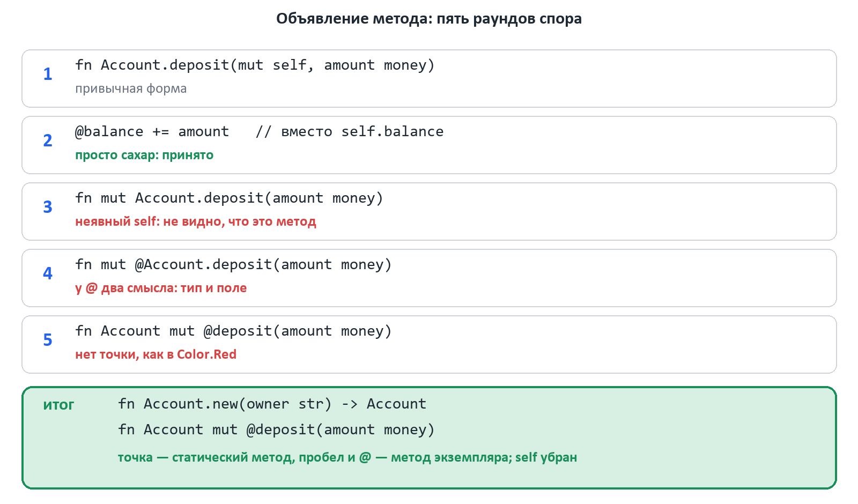Click the summary 'точка — статический метод…'

(x=347, y=457)
